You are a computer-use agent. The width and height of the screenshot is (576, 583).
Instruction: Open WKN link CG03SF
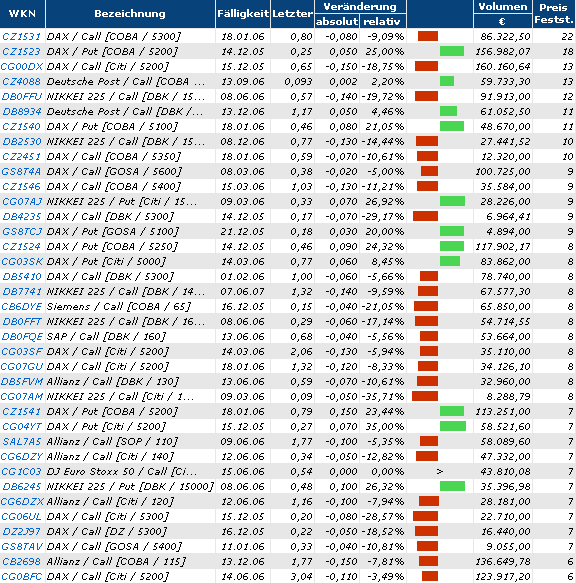tap(22, 351)
